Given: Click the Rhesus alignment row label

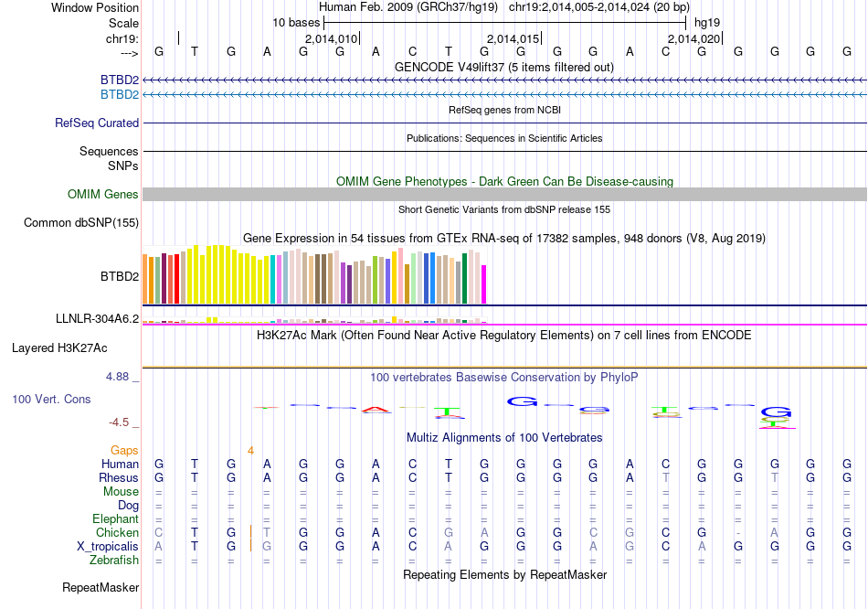Looking at the screenshot, I should pyautogui.click(x=119, y=477).
